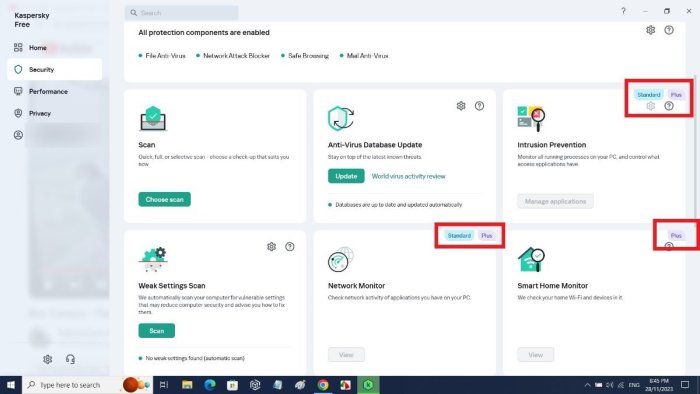The image size is (700, 394).
Task: Focus the Search field at top
Action: click(x=181, y=12)
